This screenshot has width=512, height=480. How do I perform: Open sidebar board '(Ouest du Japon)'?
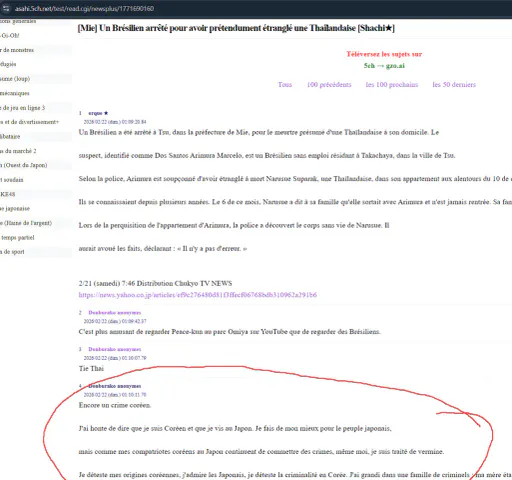coord(23,165)
